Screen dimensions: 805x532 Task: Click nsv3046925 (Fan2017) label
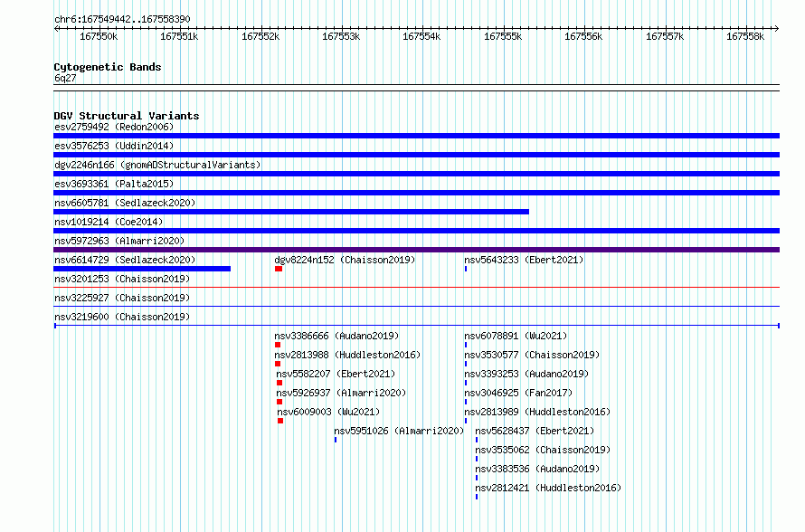tap(518, 393)
